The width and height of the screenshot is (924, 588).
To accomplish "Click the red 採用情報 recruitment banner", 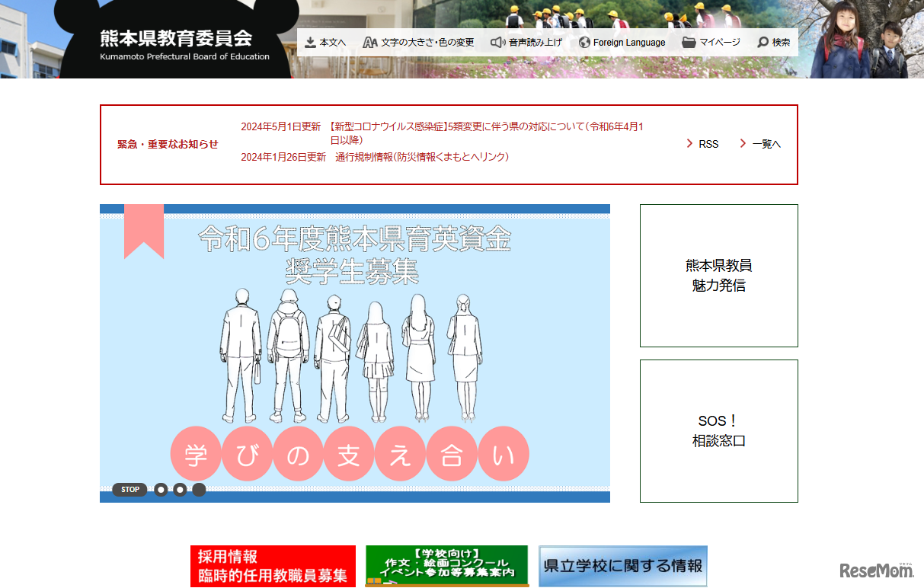I will [x=273, y=565].
